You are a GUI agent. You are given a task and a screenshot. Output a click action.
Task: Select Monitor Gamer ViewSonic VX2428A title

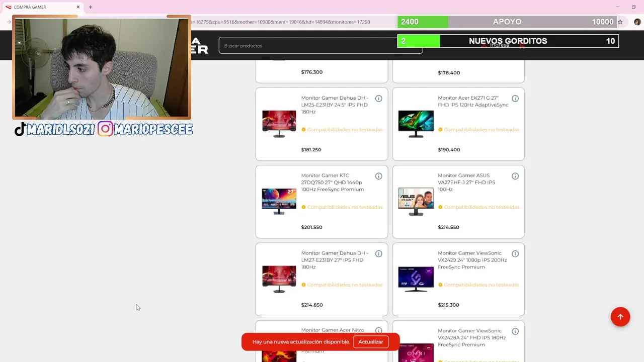point(471,337)
